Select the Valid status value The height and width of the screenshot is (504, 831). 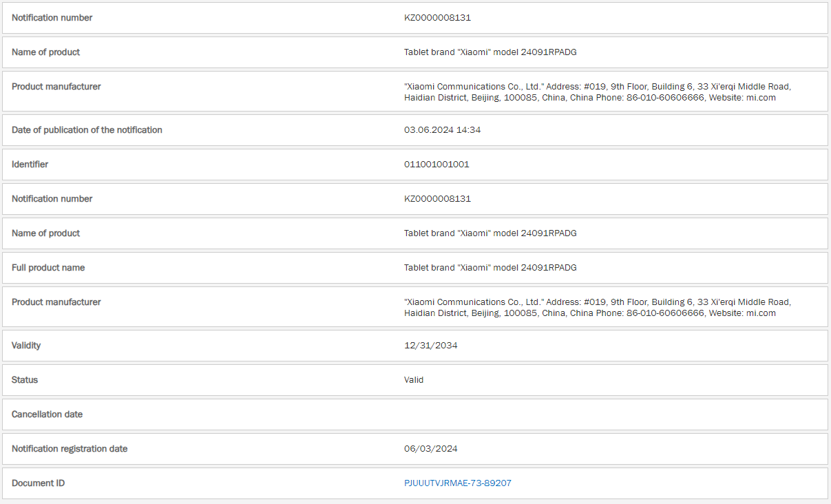point(414,380)
